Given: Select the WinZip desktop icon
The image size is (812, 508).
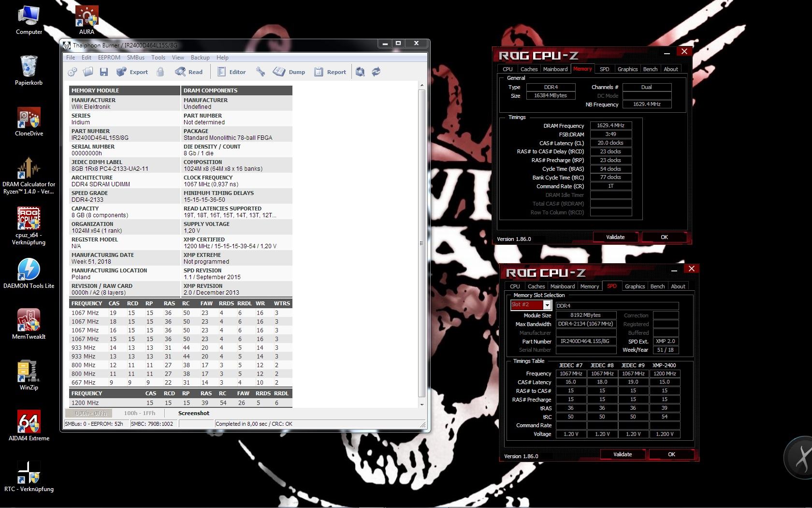Looking at the screenshot, I should pyautogui.click(x=29, y=375).
